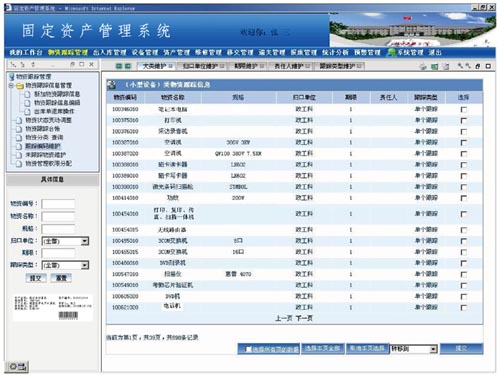500x375 pixels.
Task: Click the 下一页 next page link
Action: click(x=304, y=318)
